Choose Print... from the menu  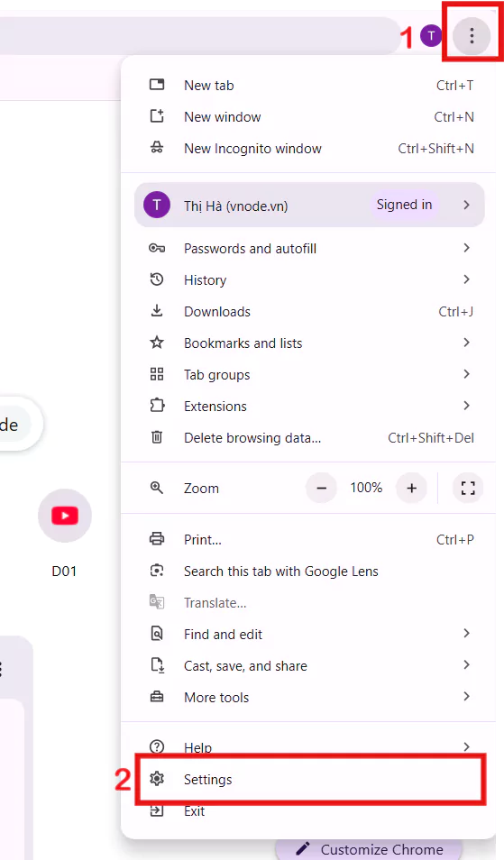point(309,540)
